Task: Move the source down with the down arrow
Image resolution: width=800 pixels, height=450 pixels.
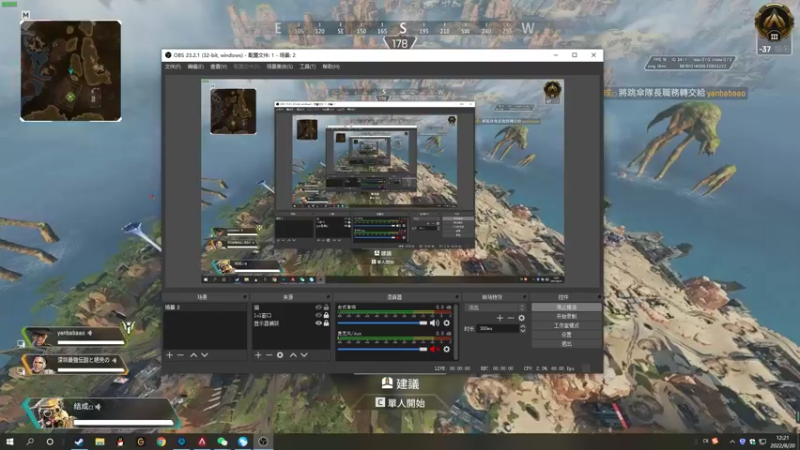Action: (x=304, y=355)
